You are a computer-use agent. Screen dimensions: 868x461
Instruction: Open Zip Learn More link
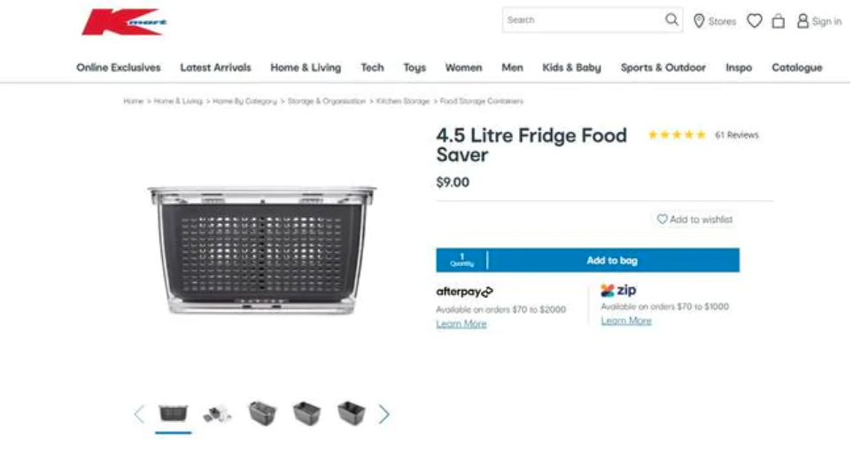[626, 320]
